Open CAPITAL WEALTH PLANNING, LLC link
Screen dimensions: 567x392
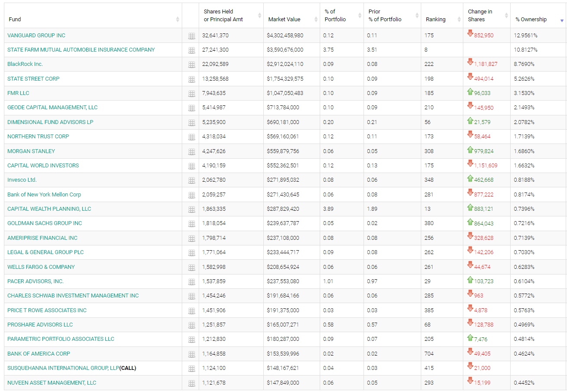click(49, 209)
